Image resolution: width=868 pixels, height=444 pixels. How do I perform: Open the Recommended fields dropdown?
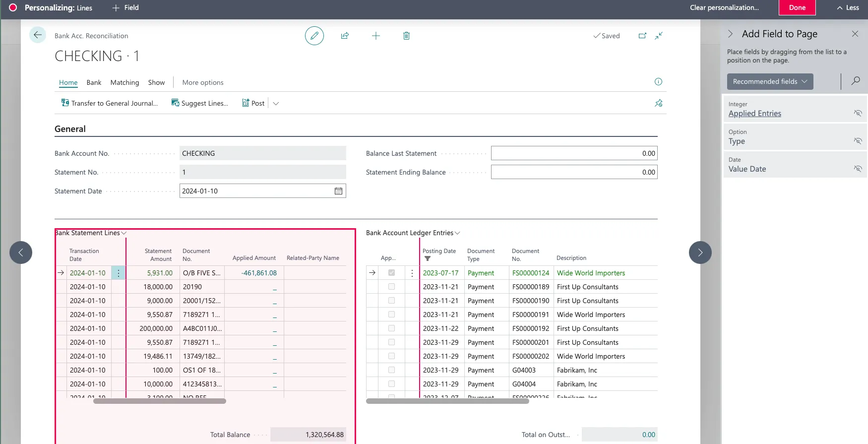[770, 81]
